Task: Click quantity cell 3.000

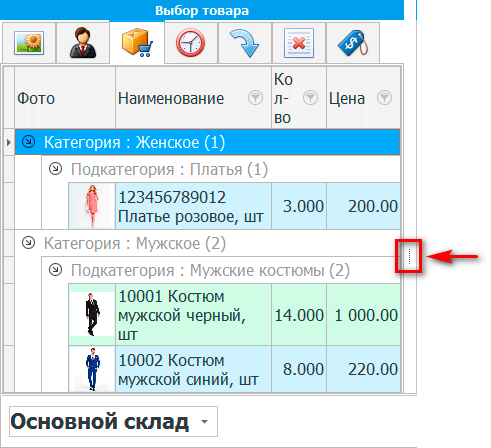Action: coord(299,206)
